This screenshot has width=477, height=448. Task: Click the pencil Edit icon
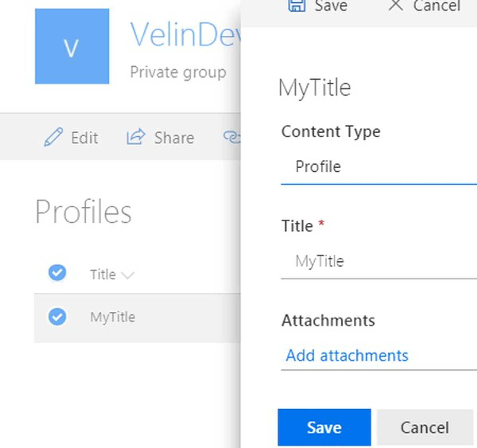pyautogui.click(x=53, y=137)
